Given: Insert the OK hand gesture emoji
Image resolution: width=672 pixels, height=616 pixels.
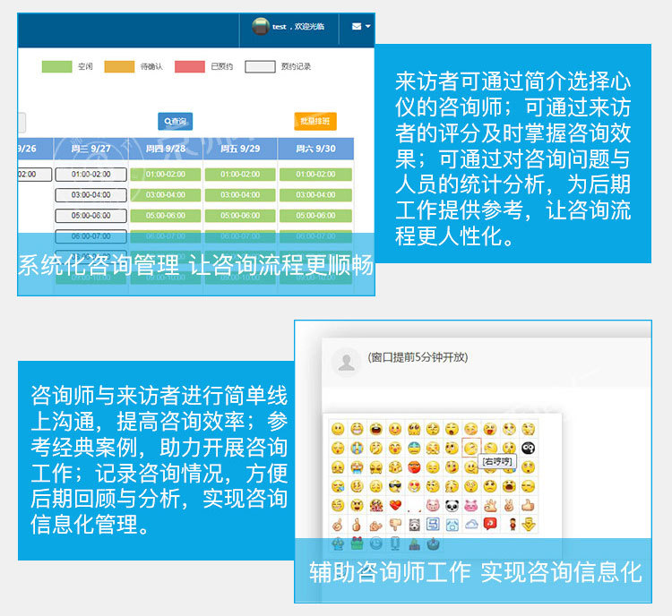Looking at the screenshot, I should click(490, 506).
